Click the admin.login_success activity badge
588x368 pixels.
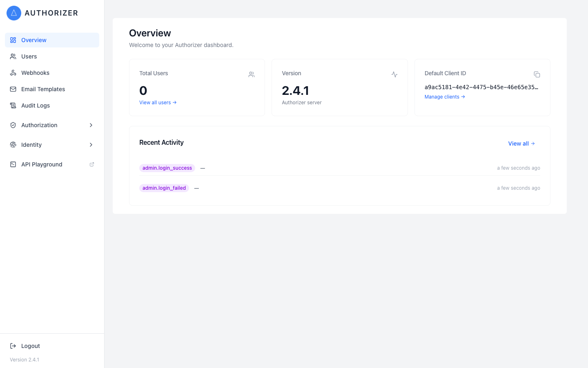[x=167, y=168]
